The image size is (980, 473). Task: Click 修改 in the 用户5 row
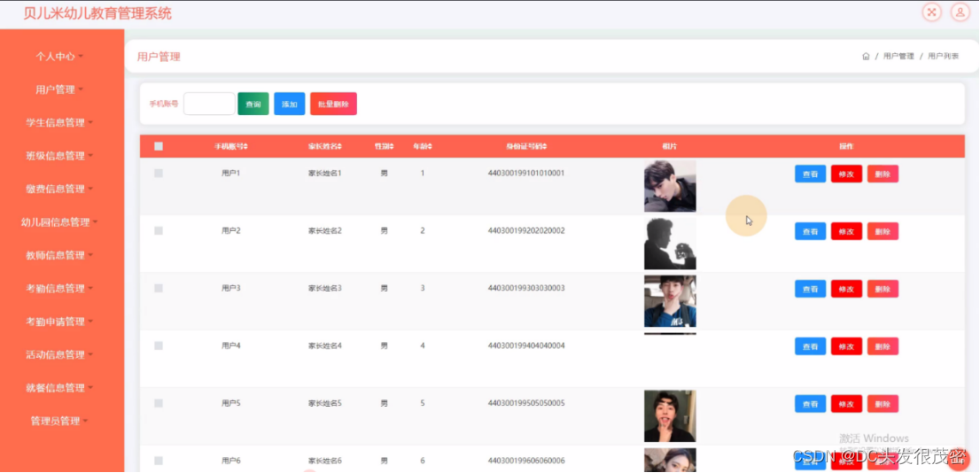(846, 404)
